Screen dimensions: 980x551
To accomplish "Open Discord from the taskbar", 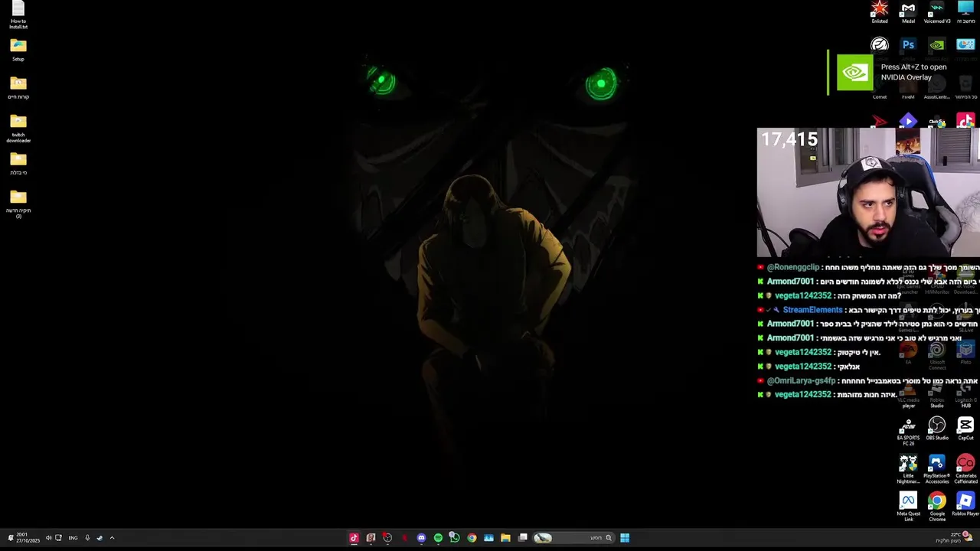I will click(421, 538).
